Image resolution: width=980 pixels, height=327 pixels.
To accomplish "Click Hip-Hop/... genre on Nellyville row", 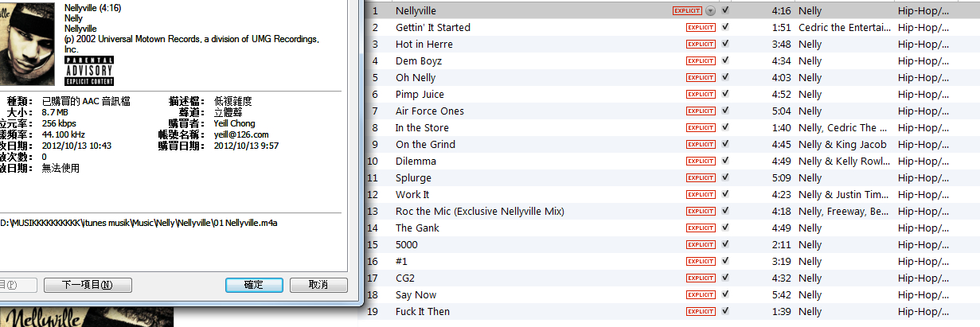I will pos(923,10).
